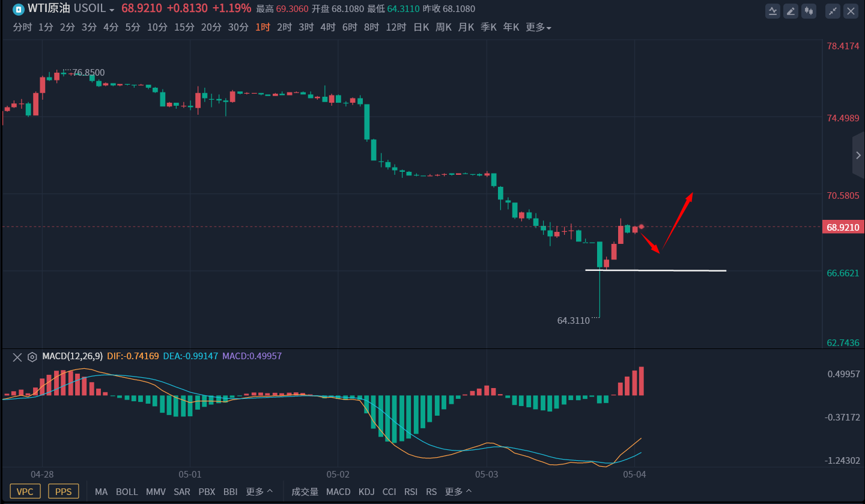The height and width of the screenshot is (504, 865).
Task: Enable the PBX main indicator
Action: coord(207,491)
